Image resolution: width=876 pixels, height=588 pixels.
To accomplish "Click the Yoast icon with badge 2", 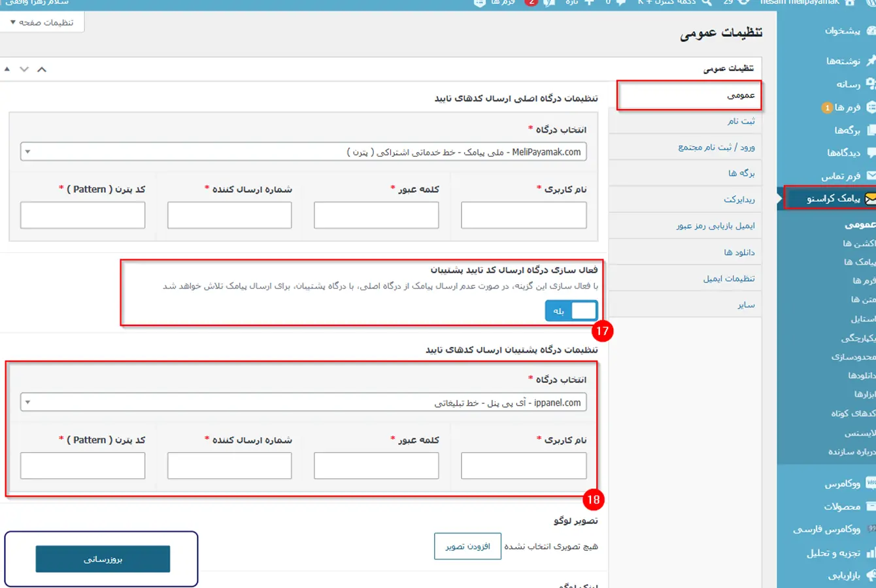I will point(549,3).
